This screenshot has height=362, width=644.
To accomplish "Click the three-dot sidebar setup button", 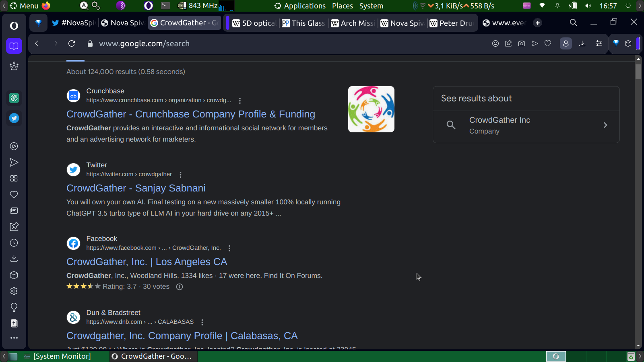I will tap(14, 338).
